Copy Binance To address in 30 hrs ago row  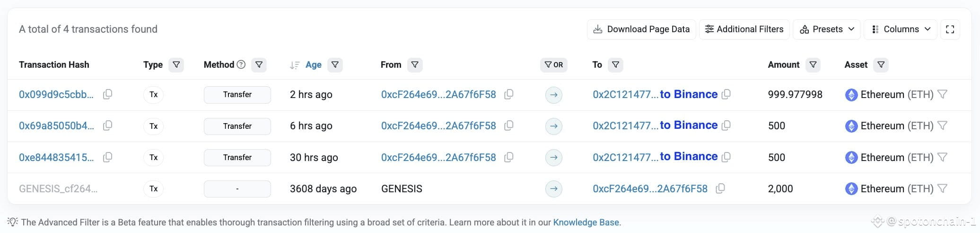(x=726, y=157)
